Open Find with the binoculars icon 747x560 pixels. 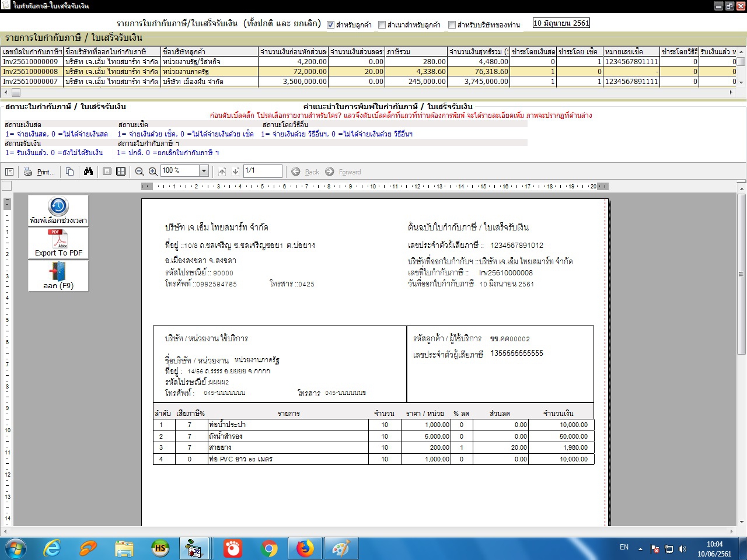pos(88,171)
